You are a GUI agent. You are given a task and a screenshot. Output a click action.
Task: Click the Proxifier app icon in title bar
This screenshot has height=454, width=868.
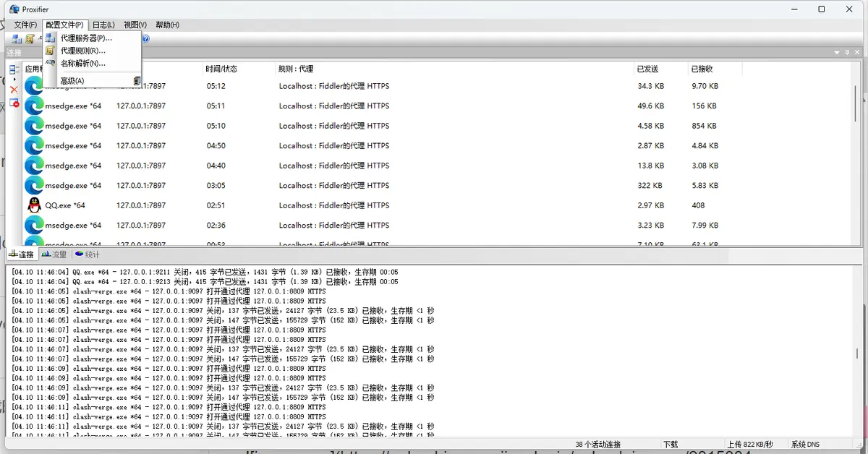(14, 9)
